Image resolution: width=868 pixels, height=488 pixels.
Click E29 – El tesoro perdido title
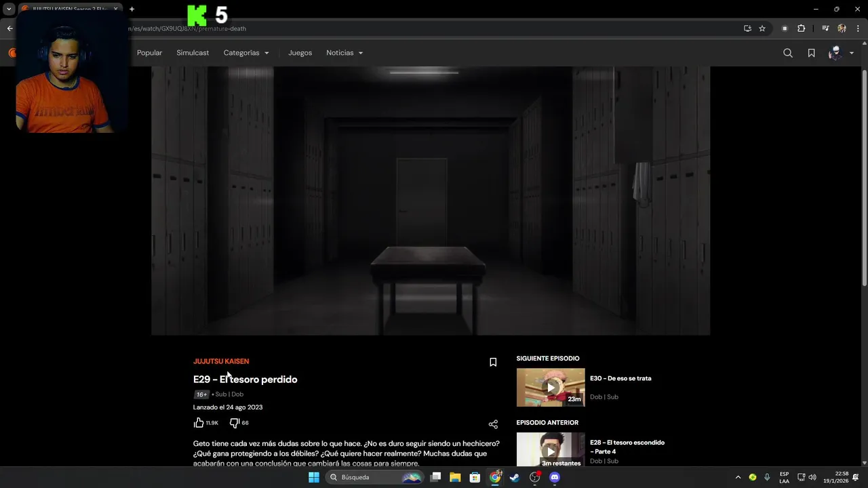pyautogui.click(x=245, y=380)
